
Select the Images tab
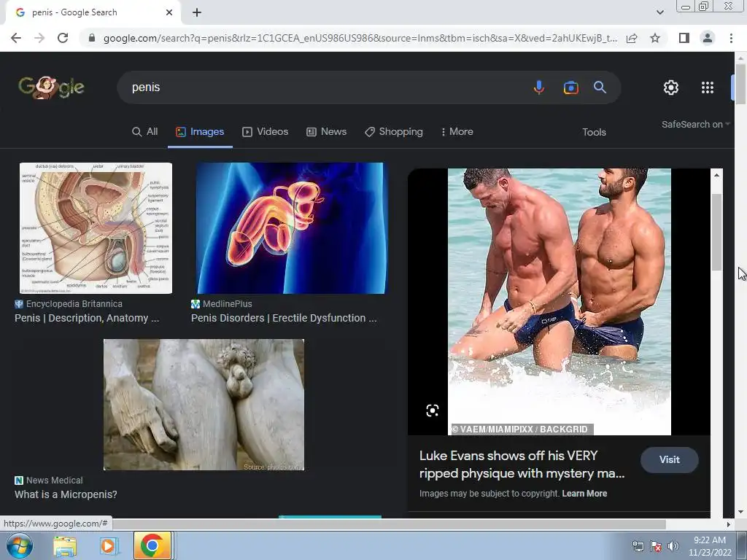point(200,132)
